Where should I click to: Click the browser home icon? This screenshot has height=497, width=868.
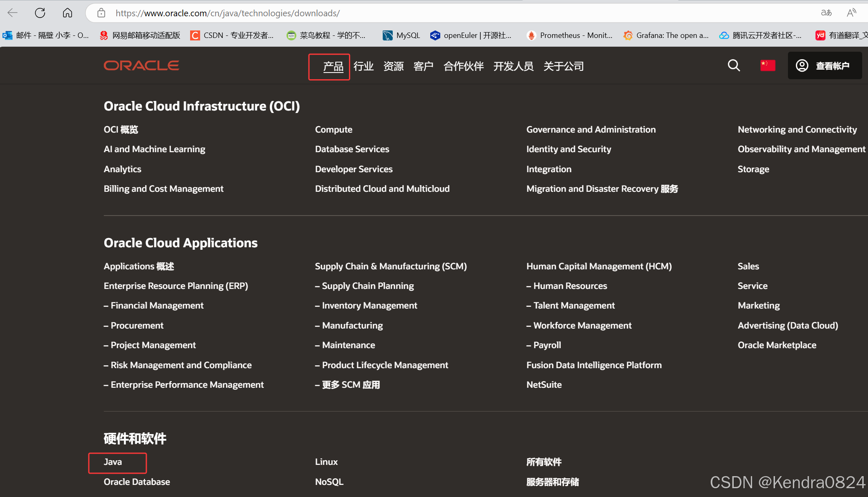(68, 13)
